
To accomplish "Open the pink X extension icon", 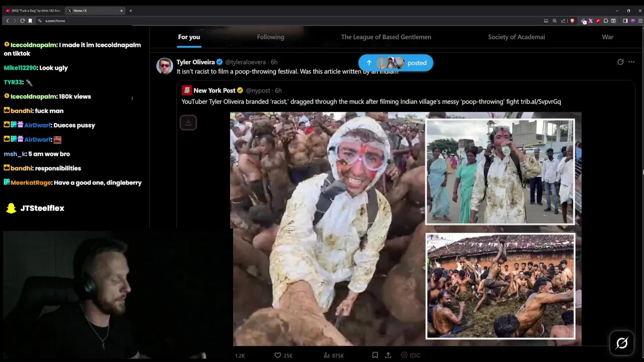I will tap(591, 21).
